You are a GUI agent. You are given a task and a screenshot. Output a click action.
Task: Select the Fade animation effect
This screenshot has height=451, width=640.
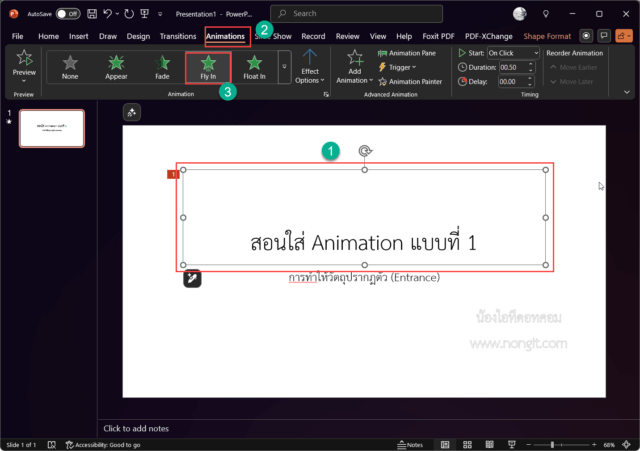pyautogui.click(x=162, y=68)
